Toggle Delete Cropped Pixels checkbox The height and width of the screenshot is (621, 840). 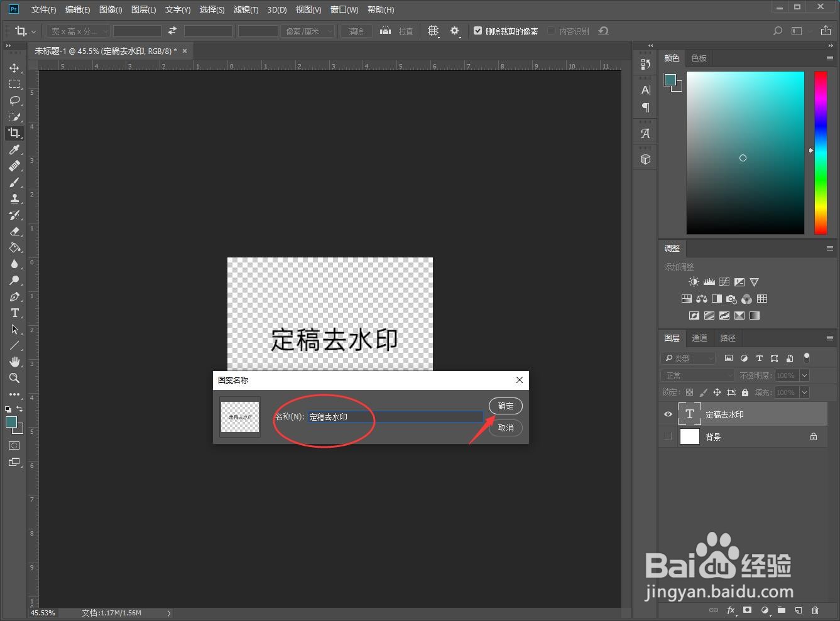477,31
